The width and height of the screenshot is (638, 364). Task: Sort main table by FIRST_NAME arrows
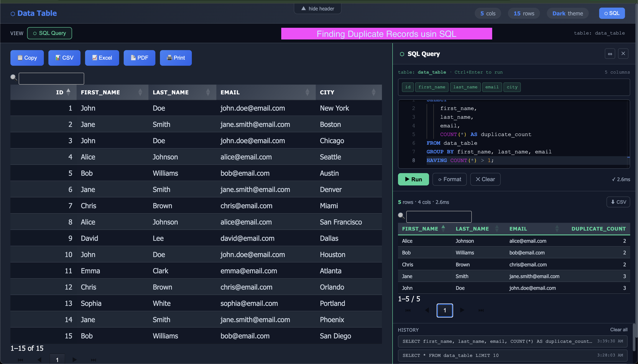[x=140, y=92]
